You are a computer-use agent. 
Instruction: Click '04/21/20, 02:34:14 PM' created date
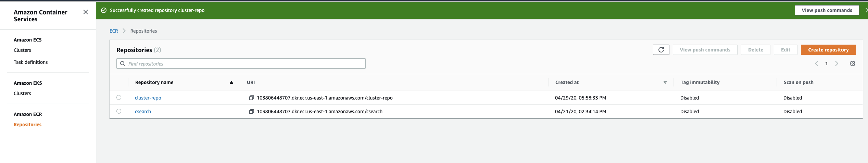click(580, 112)
